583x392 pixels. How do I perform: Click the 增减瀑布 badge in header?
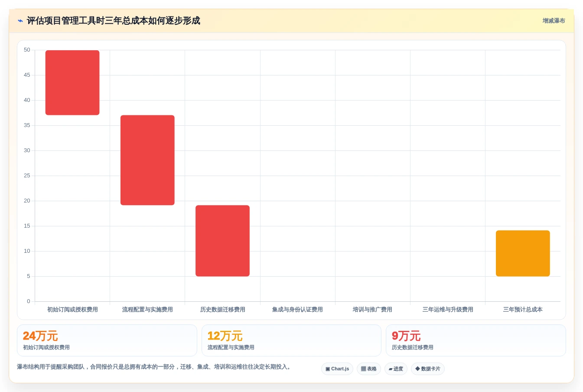554,21
